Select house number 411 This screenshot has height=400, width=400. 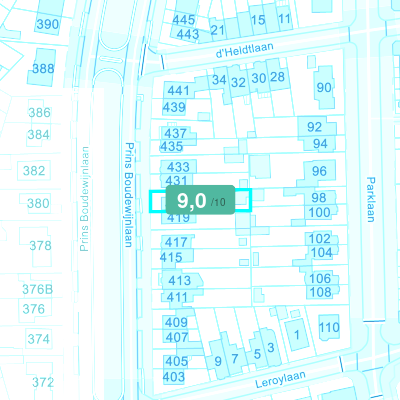tap(177, 297)
